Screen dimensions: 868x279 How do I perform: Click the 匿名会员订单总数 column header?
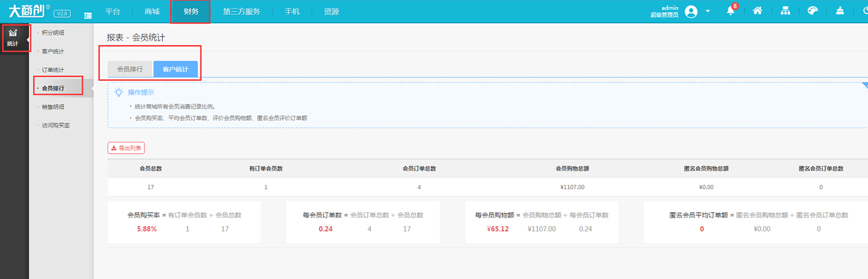[x=821, y=168]
